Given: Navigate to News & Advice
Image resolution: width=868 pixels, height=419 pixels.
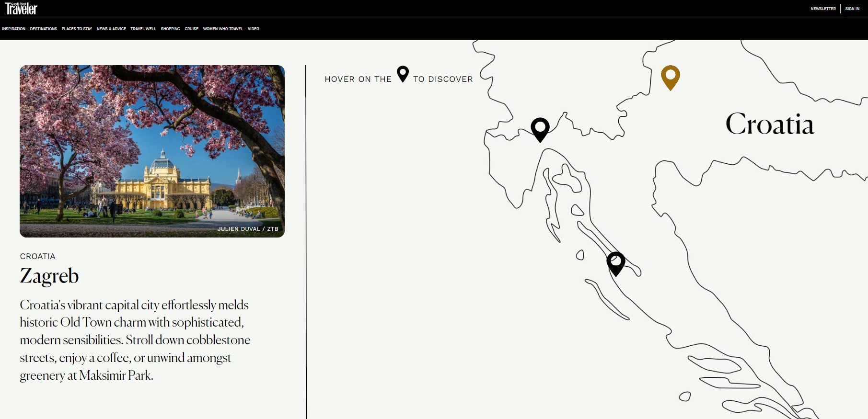Looking at the screenshot, I should click(x=111, y=29).
